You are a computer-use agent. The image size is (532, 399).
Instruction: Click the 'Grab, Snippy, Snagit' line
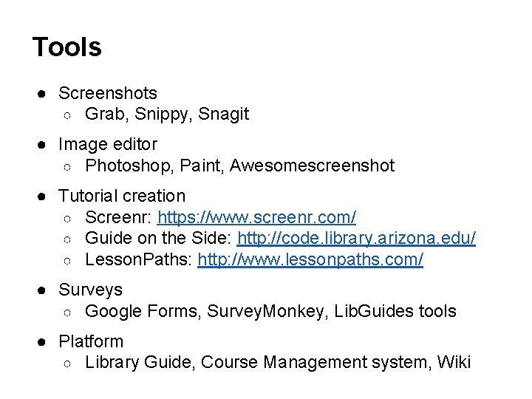coord(167,115)
